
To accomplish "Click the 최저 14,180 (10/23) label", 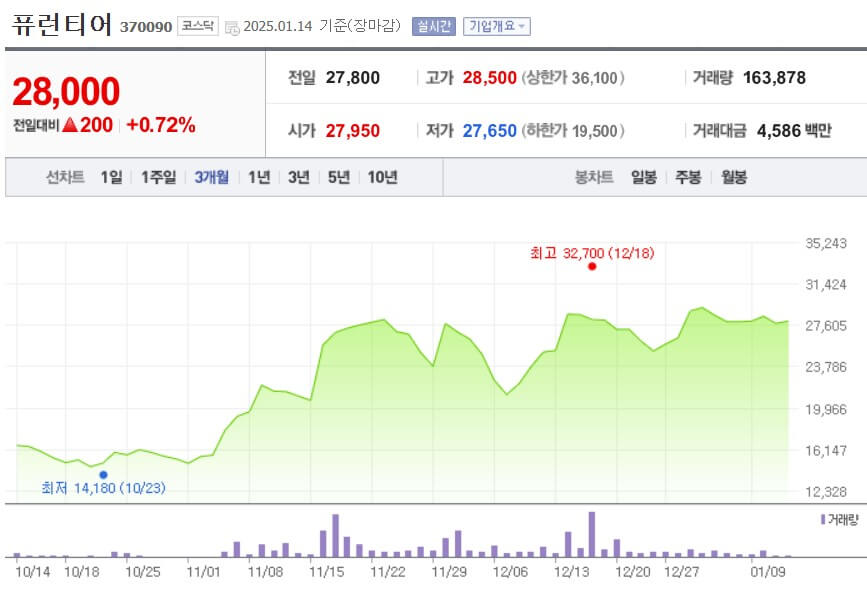I will click(x=103, y=488).
